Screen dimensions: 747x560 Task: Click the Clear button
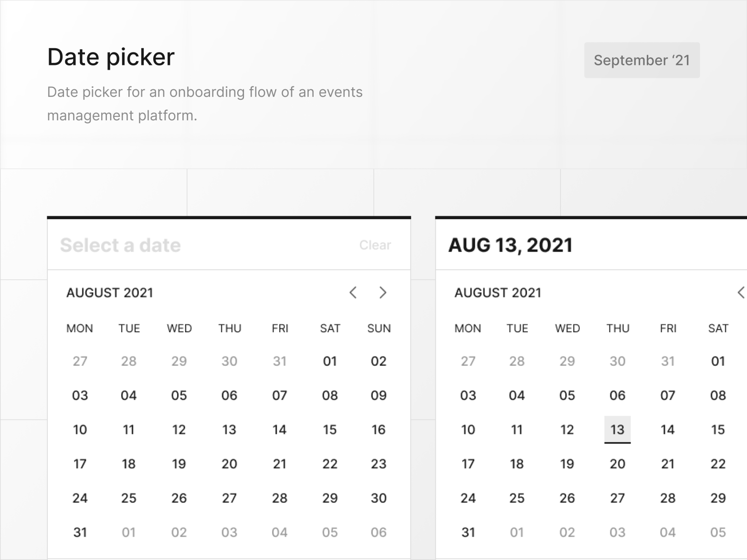tap(375, 245)
